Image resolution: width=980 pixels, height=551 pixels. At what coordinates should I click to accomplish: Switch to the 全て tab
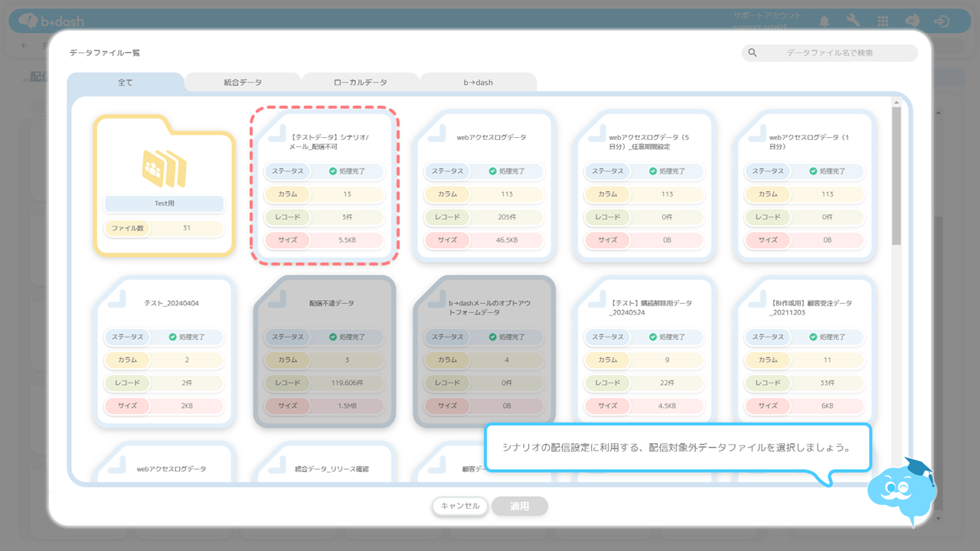point(126,82)
